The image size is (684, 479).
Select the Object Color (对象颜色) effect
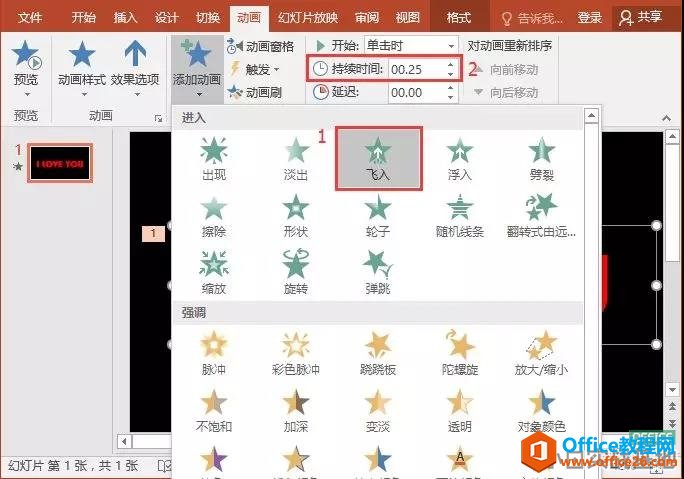(x=541, y=410)
